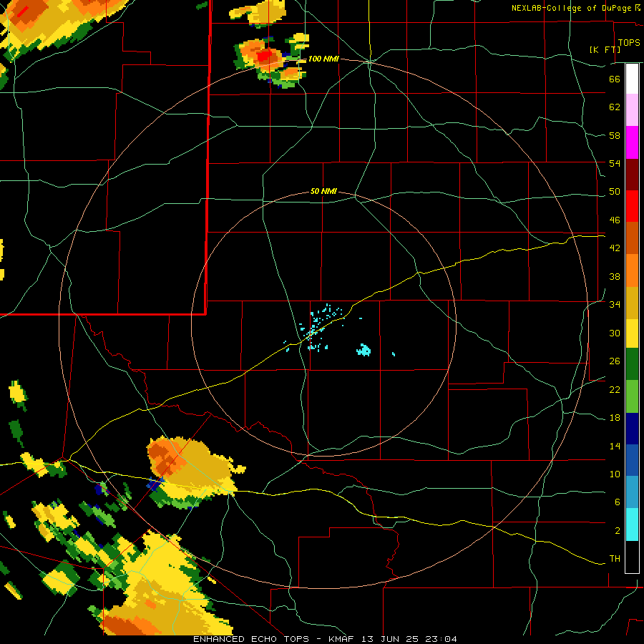Pick the dark green legend swatch
This screenshot has width=644, height=644.
point(632,364)
